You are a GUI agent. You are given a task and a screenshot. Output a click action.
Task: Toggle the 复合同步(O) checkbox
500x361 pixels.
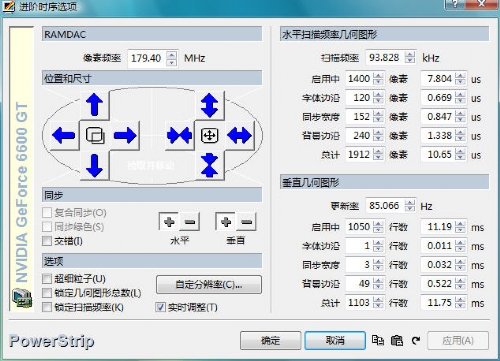(x=47, y=212)
